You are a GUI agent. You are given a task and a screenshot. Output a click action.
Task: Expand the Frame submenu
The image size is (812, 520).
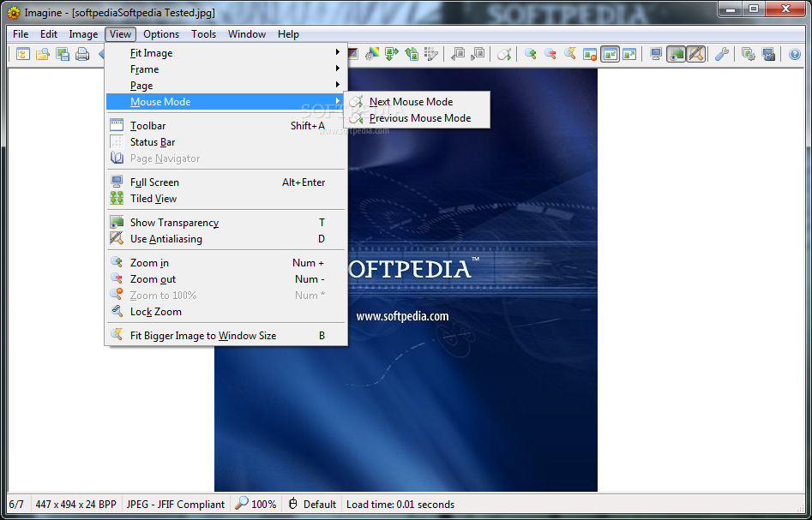pyautogui.click(x=226, y=69)
